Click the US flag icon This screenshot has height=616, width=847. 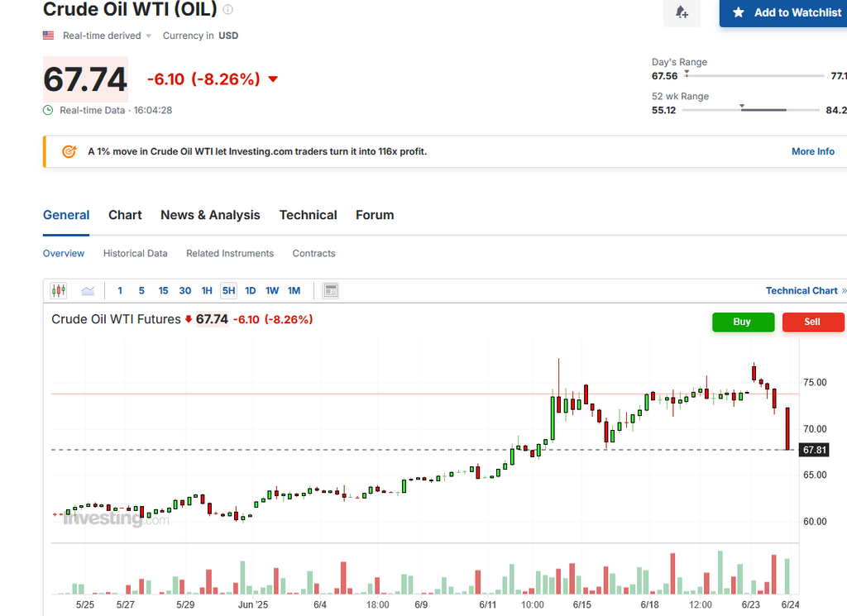coord(49,36)
